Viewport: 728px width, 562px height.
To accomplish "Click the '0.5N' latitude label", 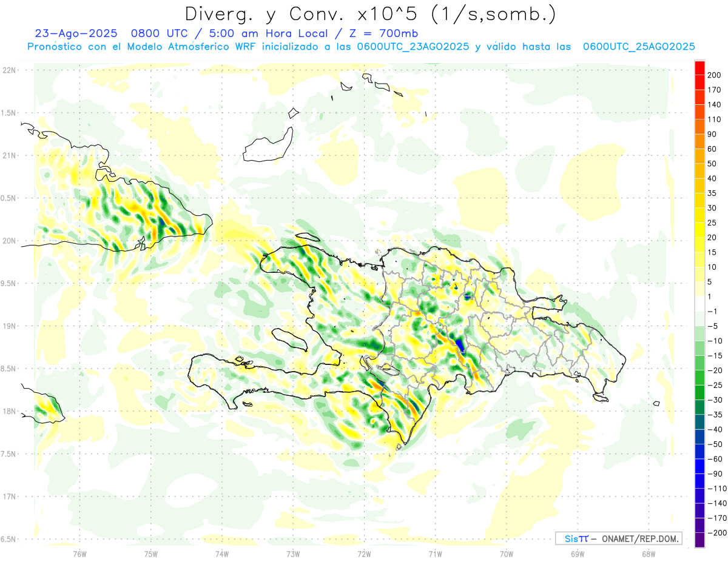I will pyautogui.click(x=9, y=198).
